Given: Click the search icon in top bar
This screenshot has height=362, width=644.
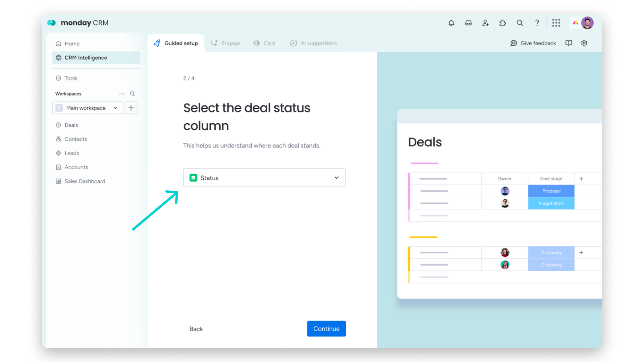Looking at the screenshot, I should pyautogui.click(x=520, y=23).
